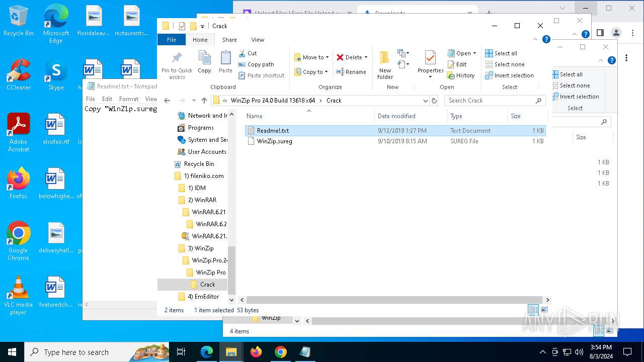This screenshot has width=644, height=362.
Task: Go up one folder level
Action: 204,101
